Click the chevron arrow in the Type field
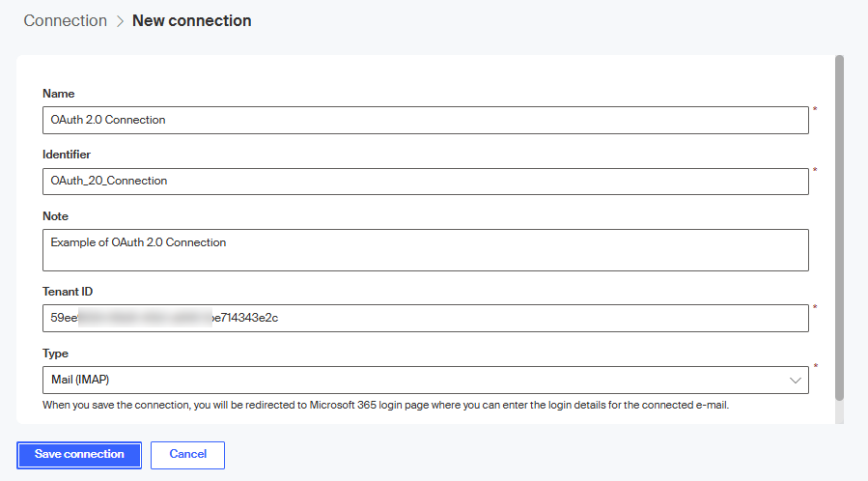 796,381
